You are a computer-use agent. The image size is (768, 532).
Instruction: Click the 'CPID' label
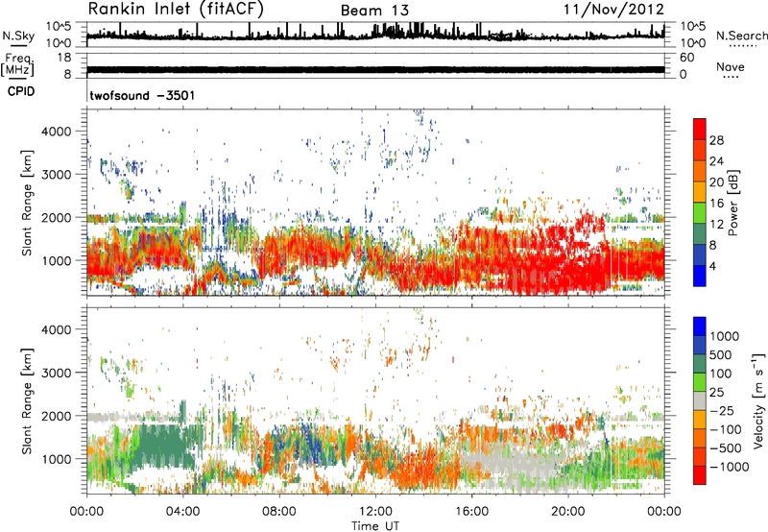pyautogui.click(x=21, y=91)
